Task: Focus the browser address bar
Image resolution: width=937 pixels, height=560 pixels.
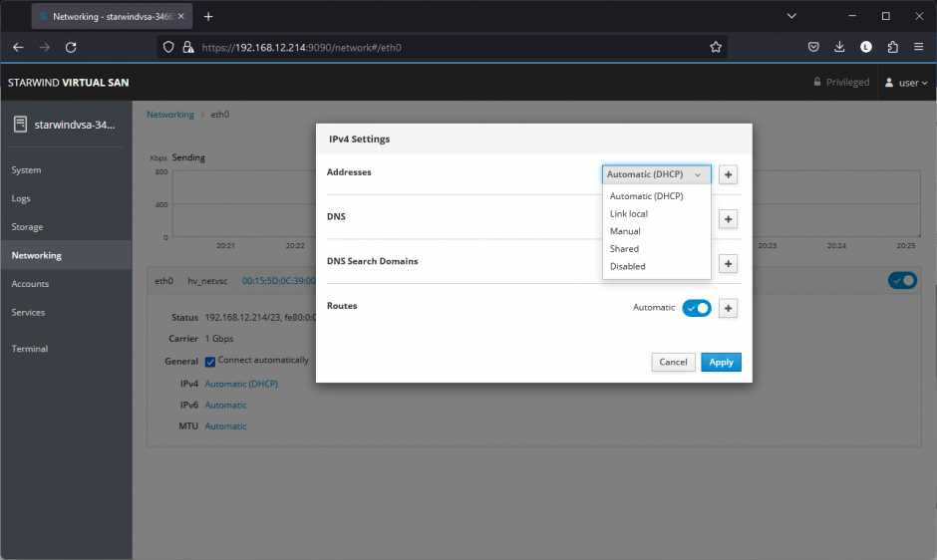Action: [443, 47]
